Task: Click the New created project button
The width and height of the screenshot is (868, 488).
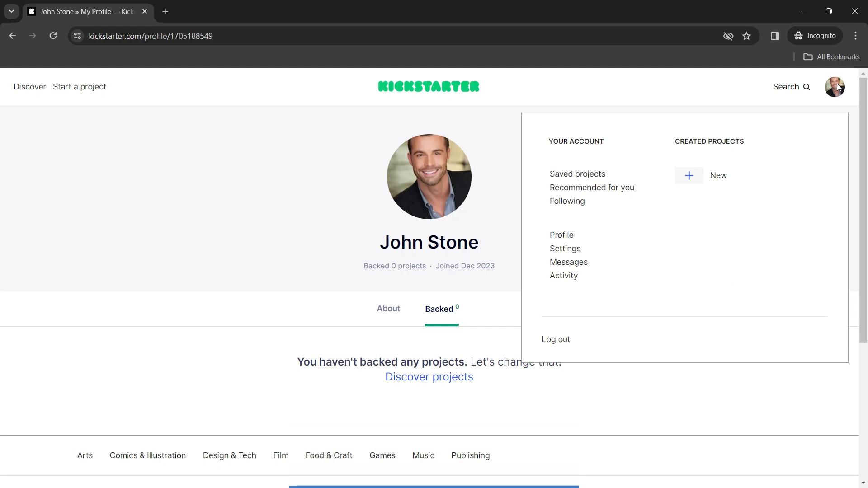Action: coord(705,175)
